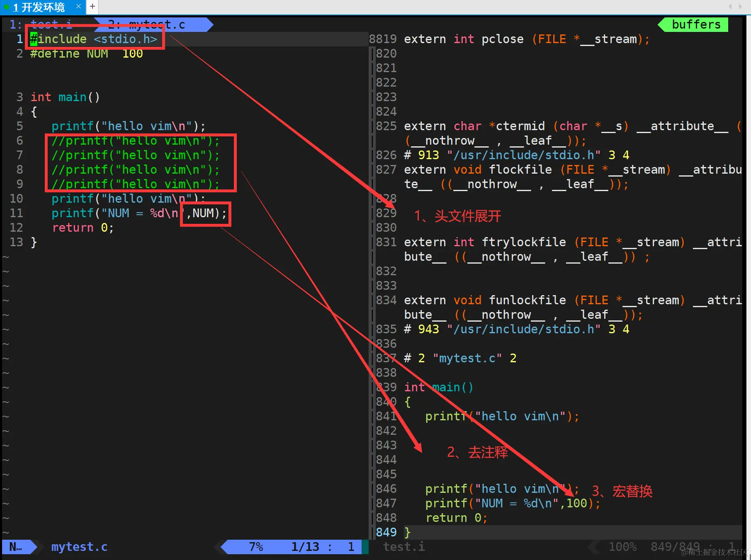Image resolution: width=751 pixels, height=560 pixels.
Task: Click mytest.c filename in left statusline
Action: pyautogui.click(x=79, y=547)
